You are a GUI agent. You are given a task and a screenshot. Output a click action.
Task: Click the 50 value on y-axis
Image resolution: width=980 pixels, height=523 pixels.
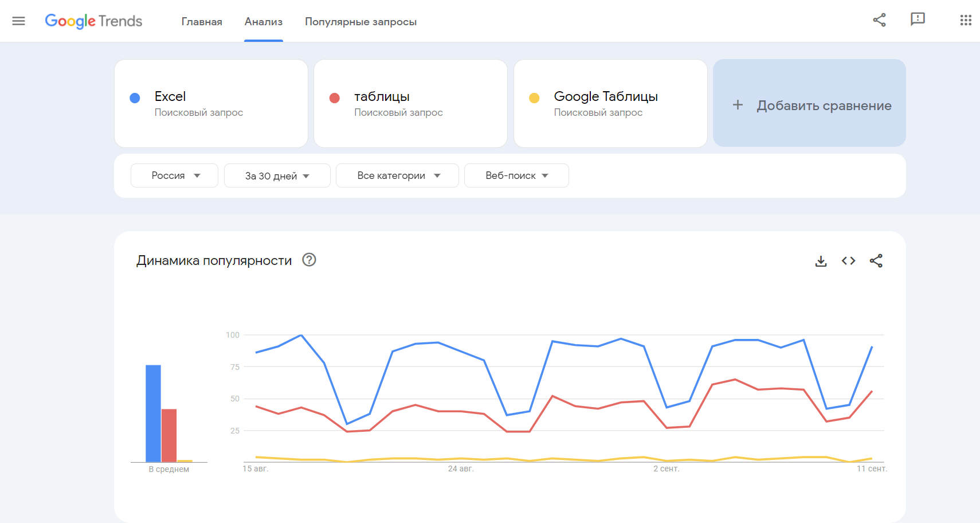point(235,399)
